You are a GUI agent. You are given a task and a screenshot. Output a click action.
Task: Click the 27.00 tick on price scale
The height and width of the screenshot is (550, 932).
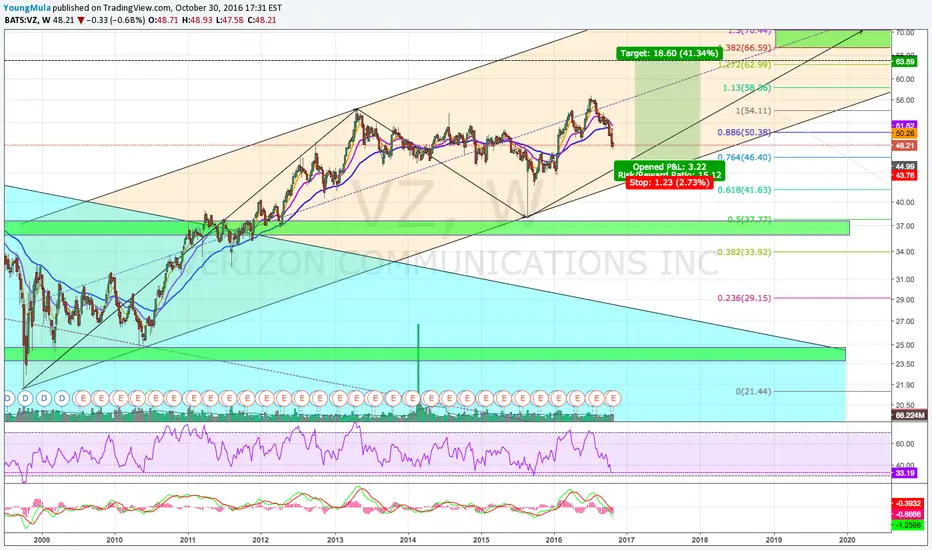905,322
